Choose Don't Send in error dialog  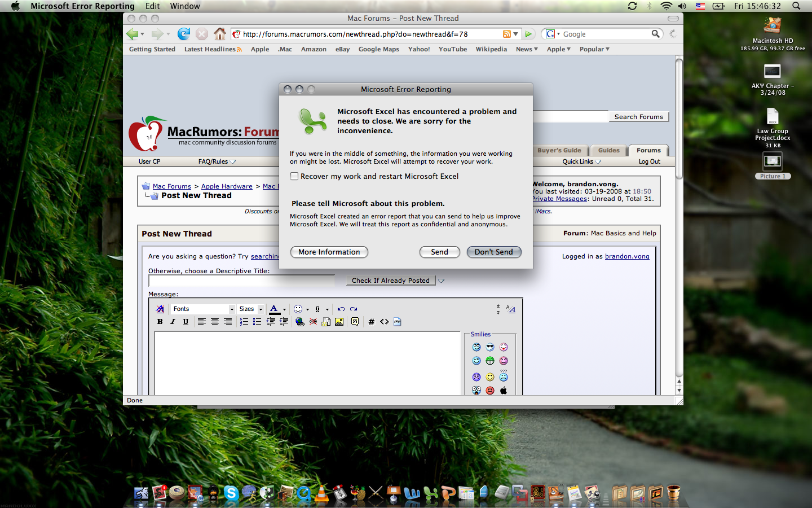pos(494,252)
